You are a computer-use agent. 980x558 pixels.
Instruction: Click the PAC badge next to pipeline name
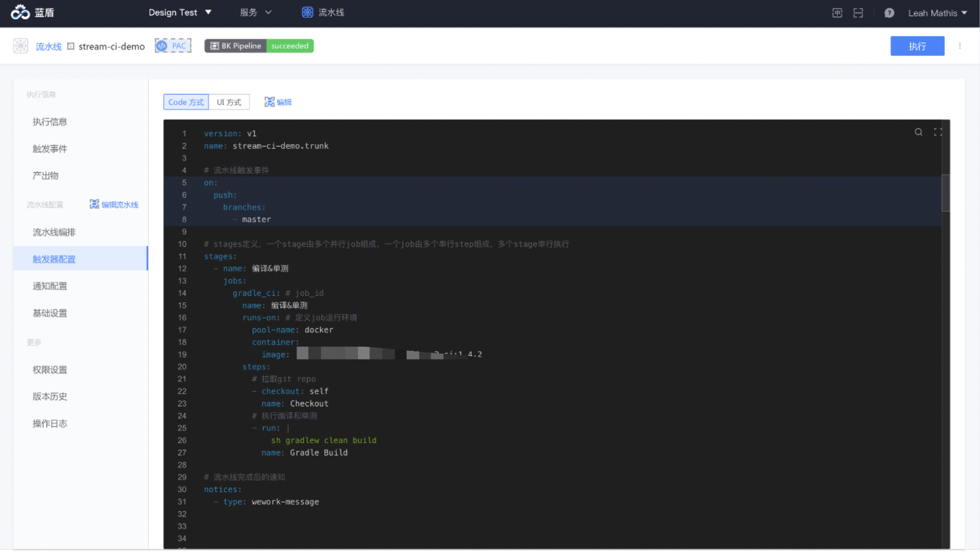click(173, 45)
